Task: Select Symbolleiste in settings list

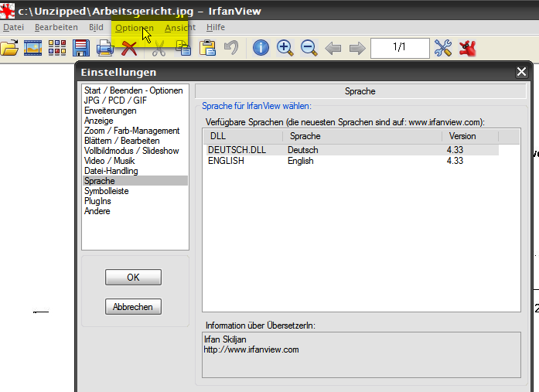Action: click(x=107, y=191)
